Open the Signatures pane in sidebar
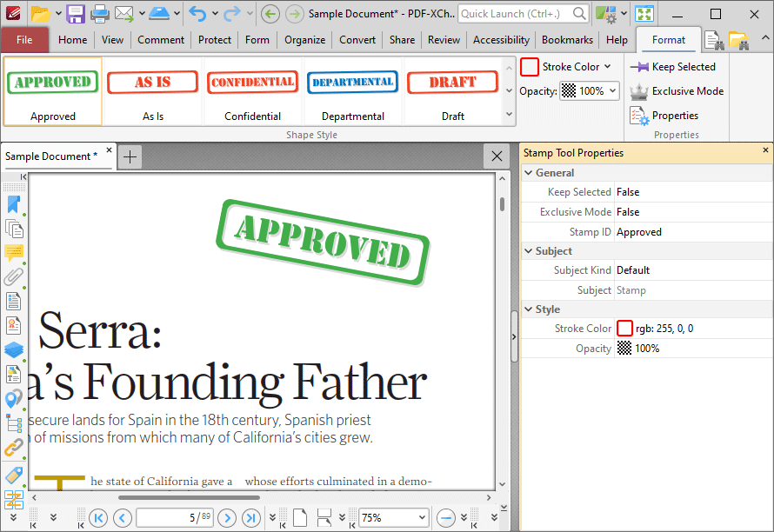 [14, 325]
